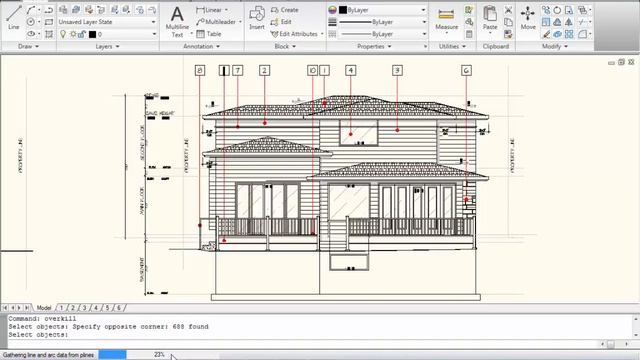Toggle layer 0 lock icon
640x360 pixels.
coord(82,34)
